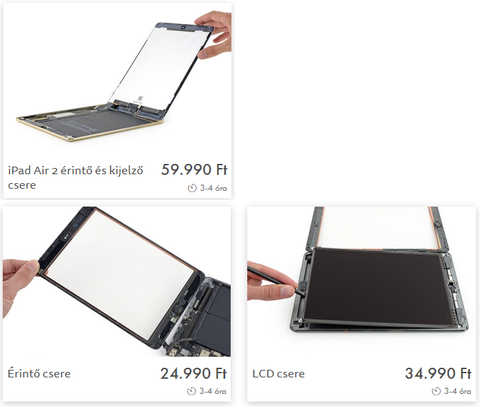Viewport: 480px width, 407px height.
Task: Click the iPad Air 2 érintő és kijelző csere title
Action: click(x=76, y=177)
